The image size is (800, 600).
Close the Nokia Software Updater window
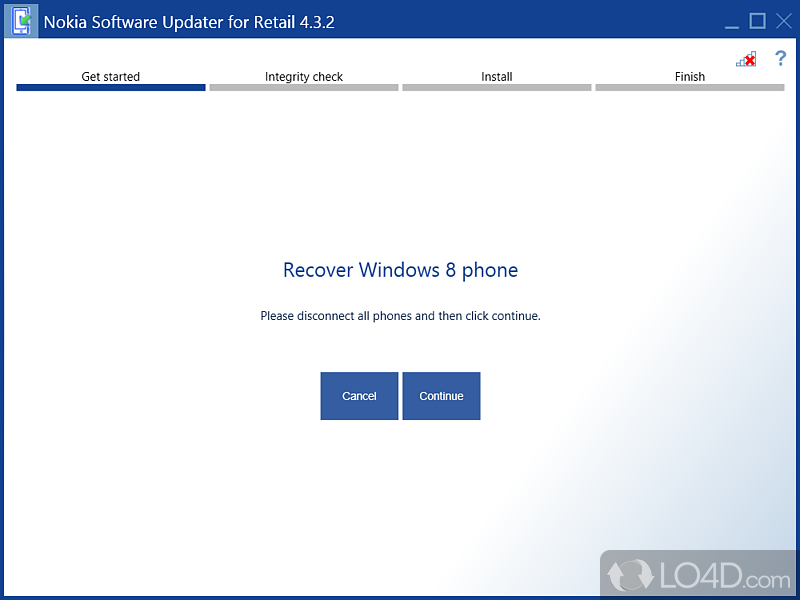784,21
